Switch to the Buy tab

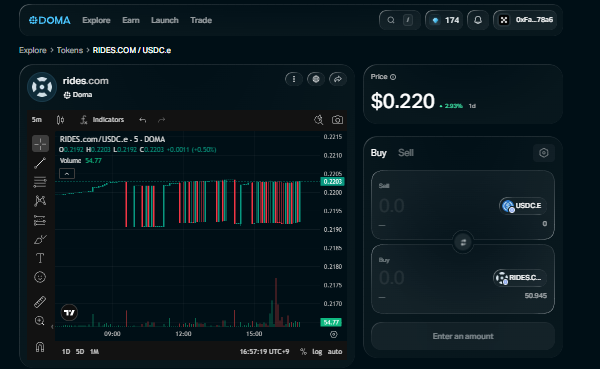click(378, 153)
